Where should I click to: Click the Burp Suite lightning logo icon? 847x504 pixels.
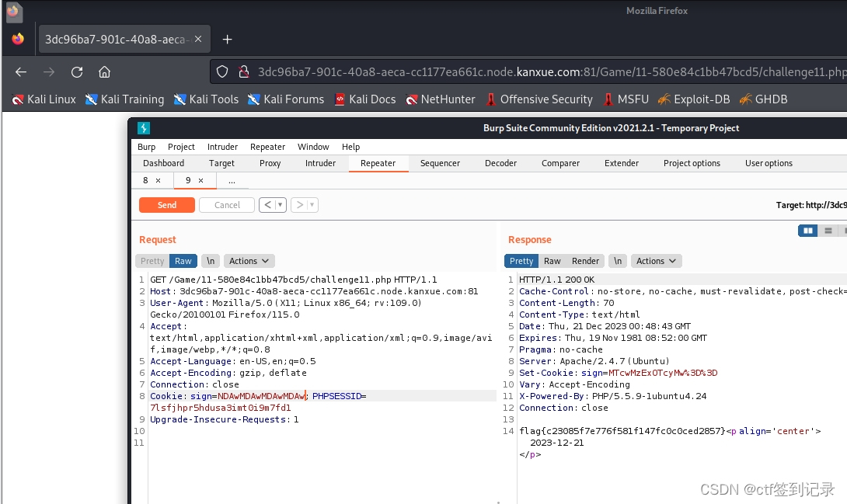pyautogui.click(x=144, y=128)
